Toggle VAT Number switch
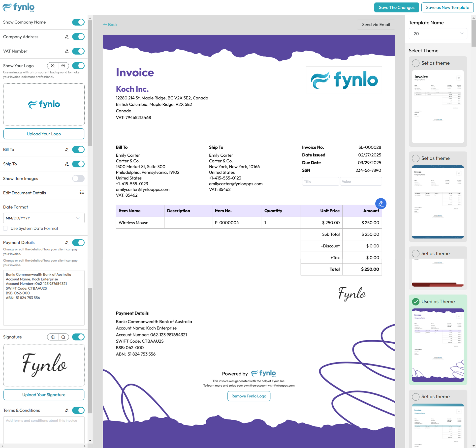476x448 pixels. tap(78, 51)
